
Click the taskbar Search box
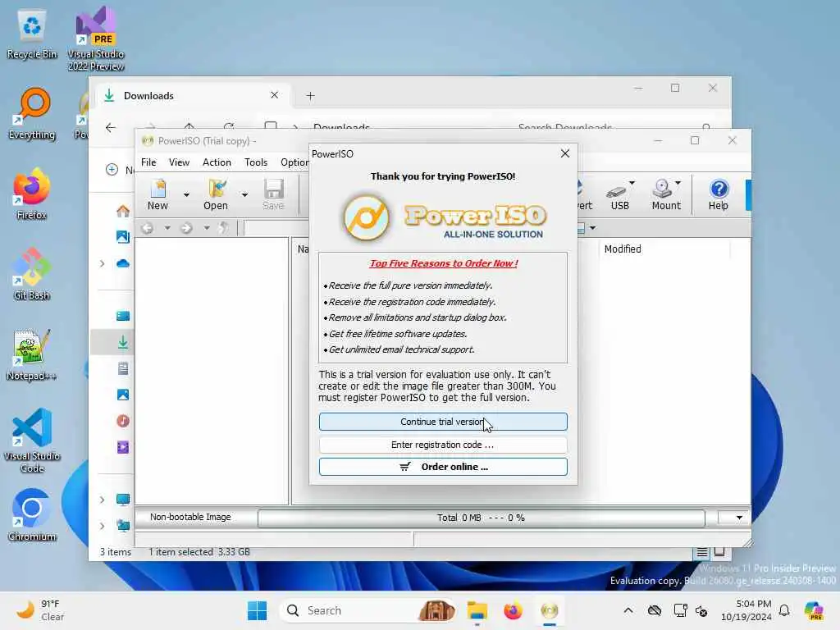coord(367,610)
